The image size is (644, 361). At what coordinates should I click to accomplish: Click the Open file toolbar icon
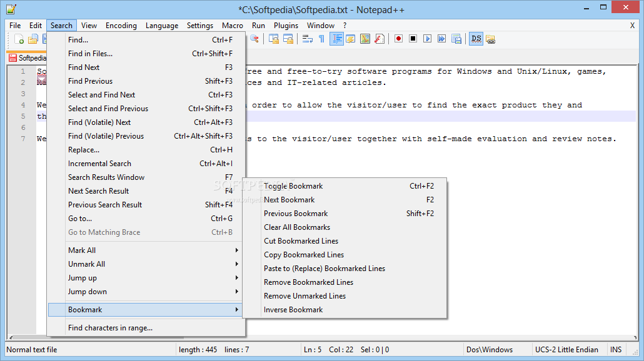point(33,39)
